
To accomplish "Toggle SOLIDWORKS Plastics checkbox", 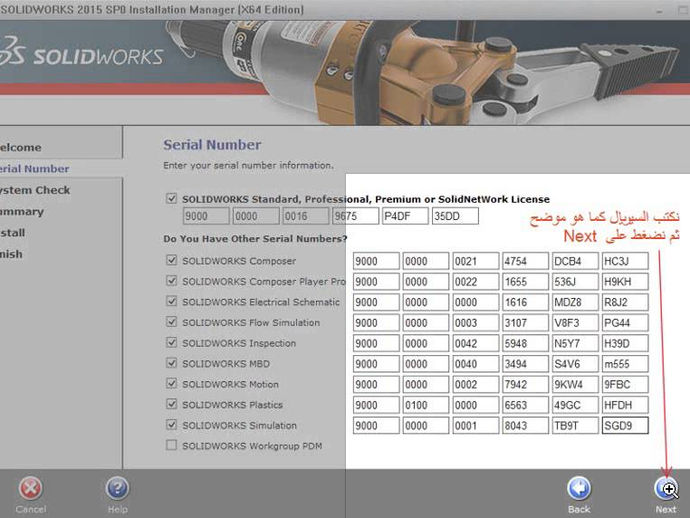I will coord(172,404).
